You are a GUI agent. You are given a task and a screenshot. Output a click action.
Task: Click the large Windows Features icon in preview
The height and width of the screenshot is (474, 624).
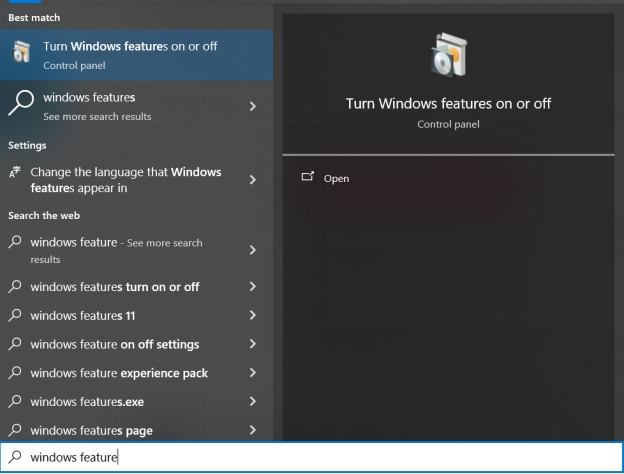(x=449, y=55)
